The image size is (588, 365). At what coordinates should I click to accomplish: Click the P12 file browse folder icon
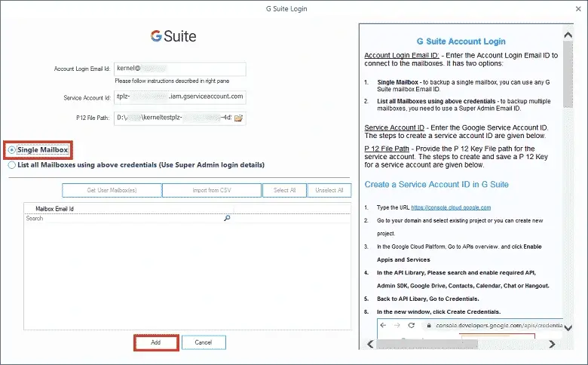(x=238, y=118)
